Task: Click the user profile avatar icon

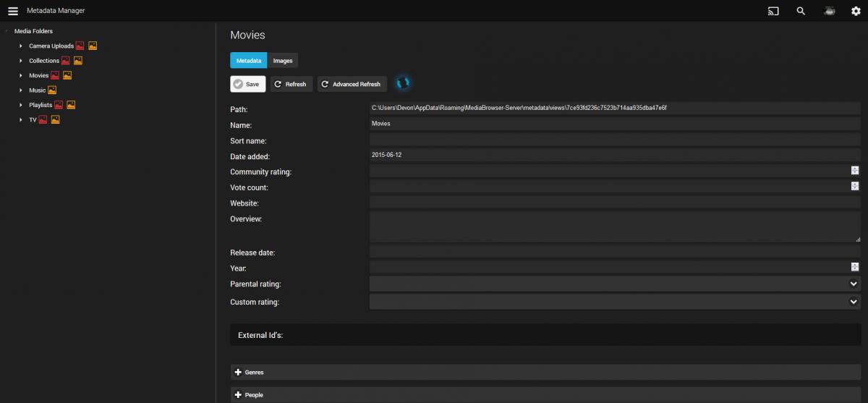Action: (x=829, y=11)
